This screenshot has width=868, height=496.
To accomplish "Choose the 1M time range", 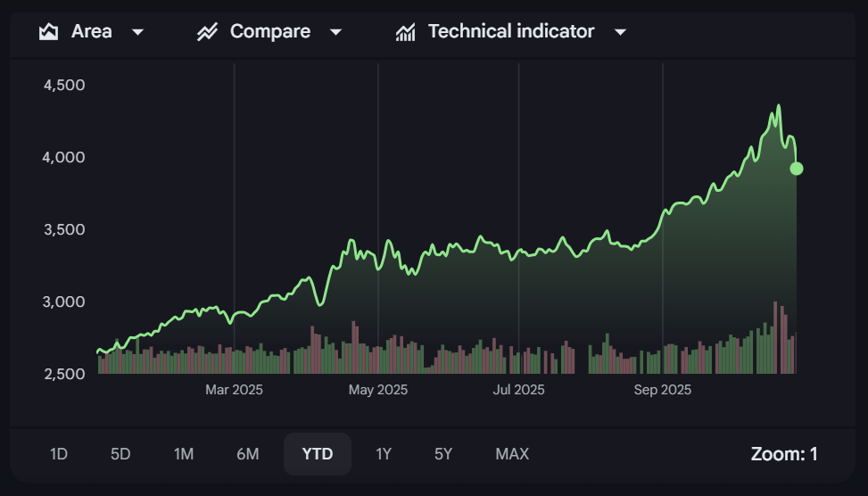I will 184,454.
